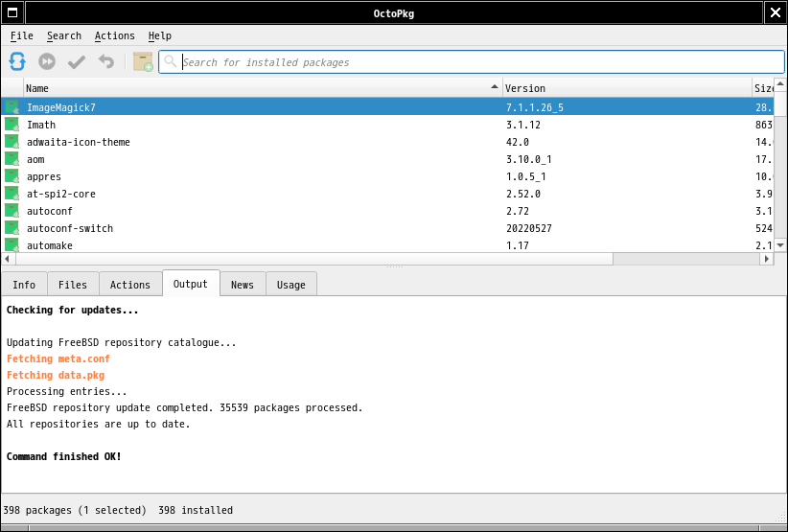Click the green icon next to adwaita-icon-theme
Viewport: 788px width, 532px height.
pyautogui.click(x=12, y=142)
